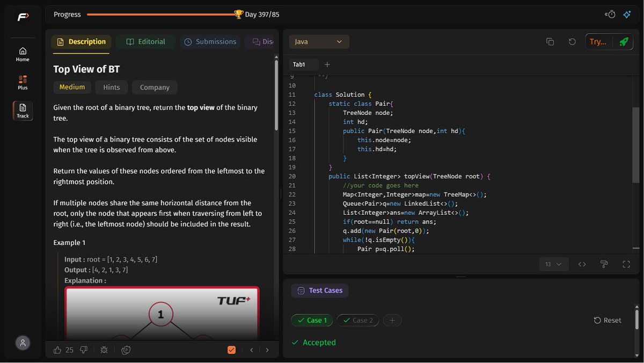
Task: Go to the next problem chevron
Action: (267, 350)
